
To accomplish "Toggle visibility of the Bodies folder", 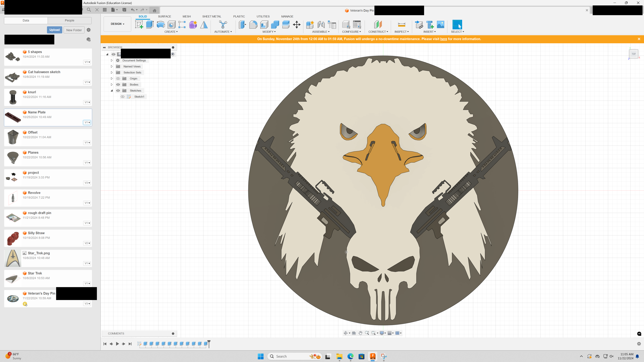I will (x=118, y=85).
